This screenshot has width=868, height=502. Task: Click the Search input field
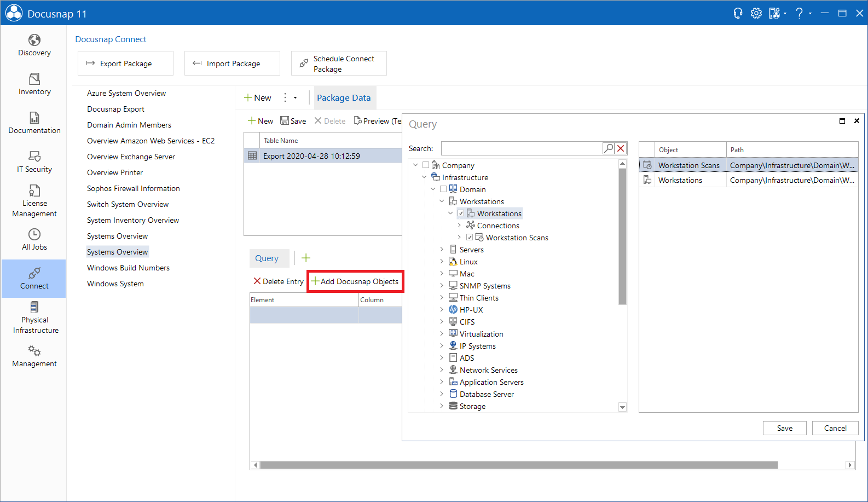(x=522, y=148)
